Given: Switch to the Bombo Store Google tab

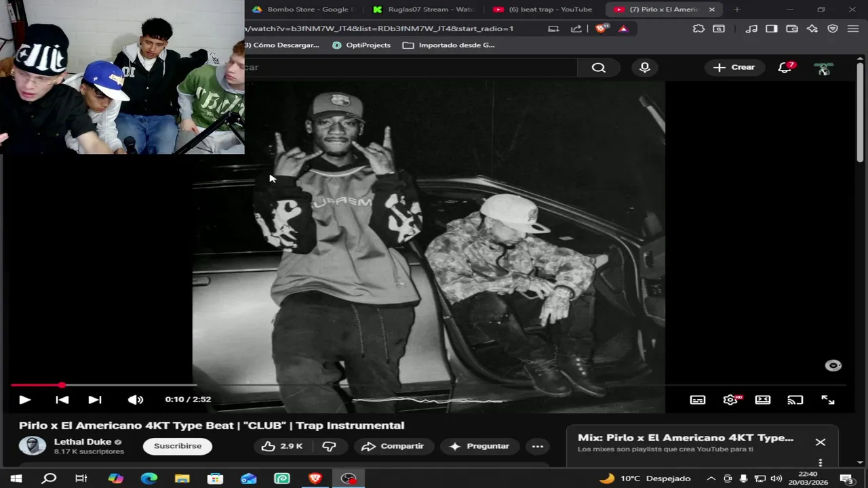Looking at the screenshot, I should click(x=302, y=9).
